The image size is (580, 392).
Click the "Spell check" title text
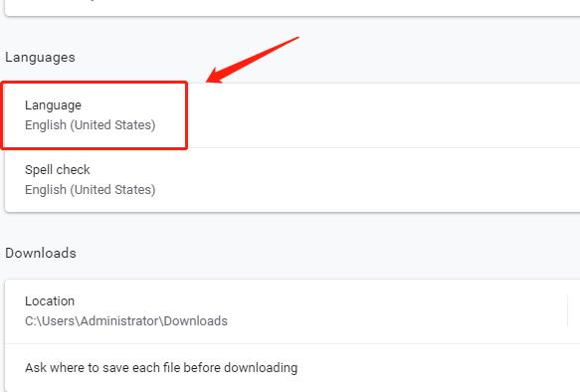click(58, 170)
